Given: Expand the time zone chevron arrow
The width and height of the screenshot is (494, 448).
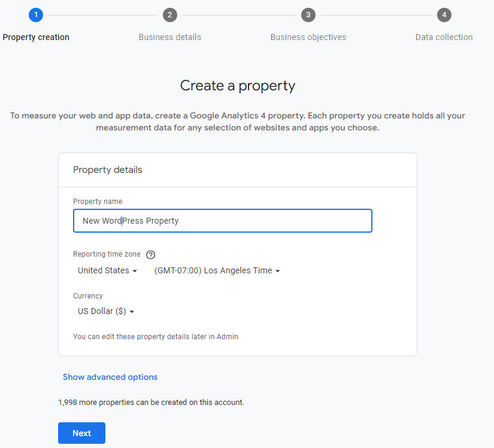Looking at the screenshot, I should point(277,270).
